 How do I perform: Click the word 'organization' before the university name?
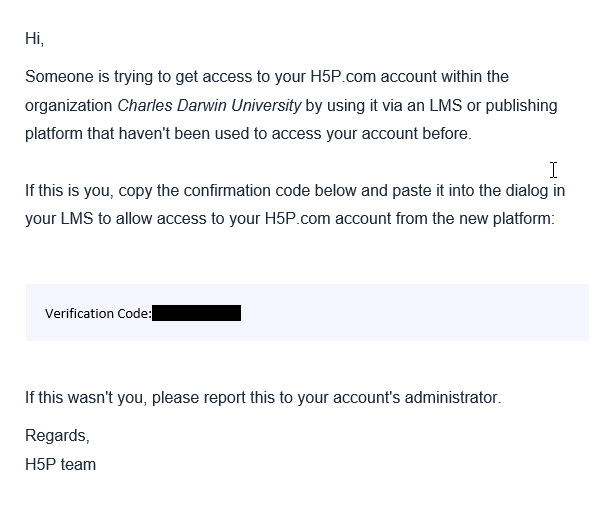pyautogui.click(x=69, y=105)
